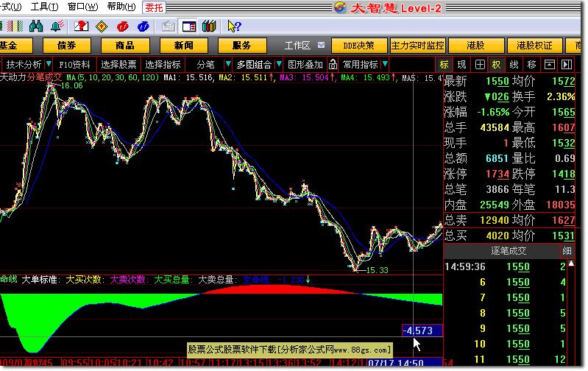The image size is (588, 371).
Task: Click the 16.06 high price label
Action: 71,85
